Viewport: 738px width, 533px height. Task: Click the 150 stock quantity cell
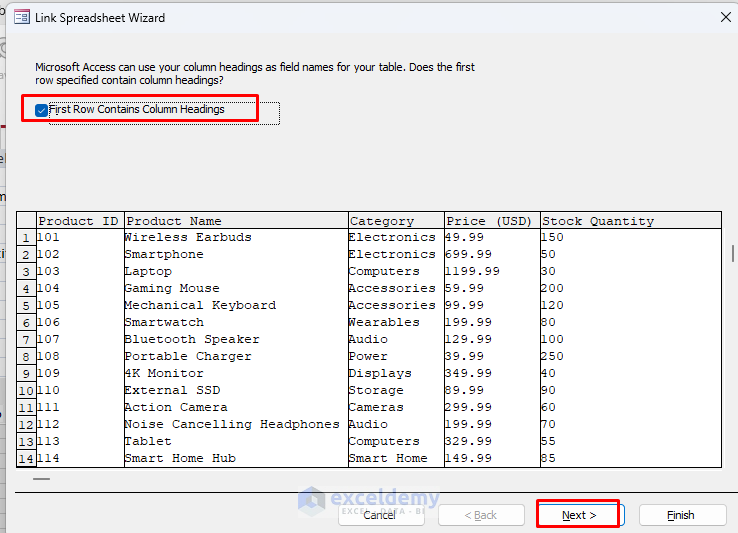pyautogui.click(x=631, y=237)
